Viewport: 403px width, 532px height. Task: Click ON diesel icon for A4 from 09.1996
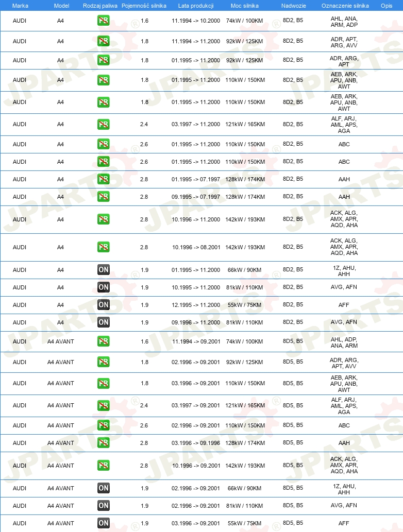click(103, 322)
